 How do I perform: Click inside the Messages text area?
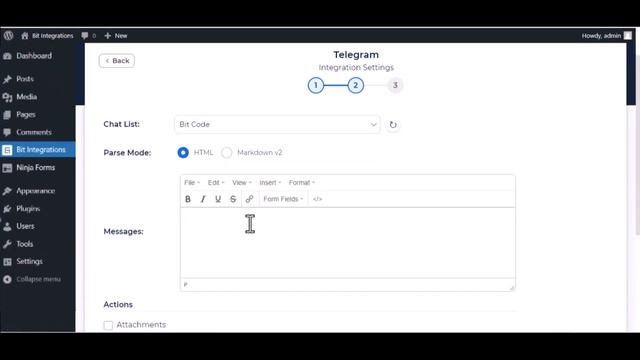348,243
